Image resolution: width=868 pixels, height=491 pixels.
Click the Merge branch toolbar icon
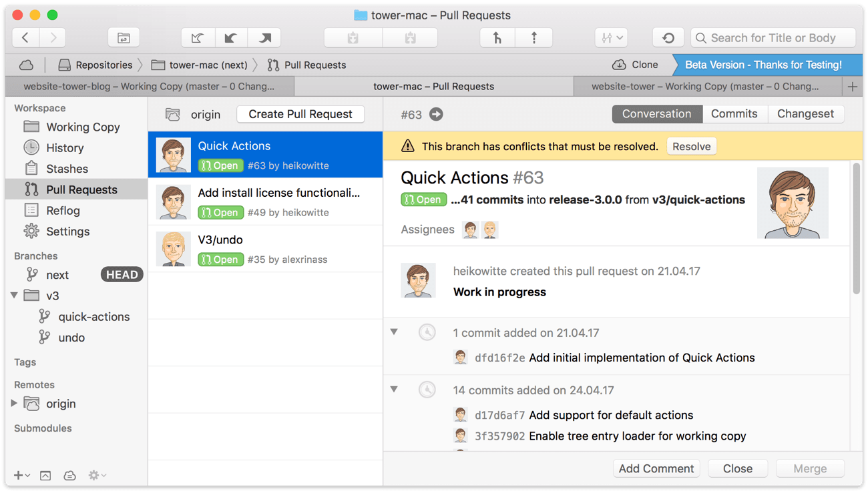497,38
